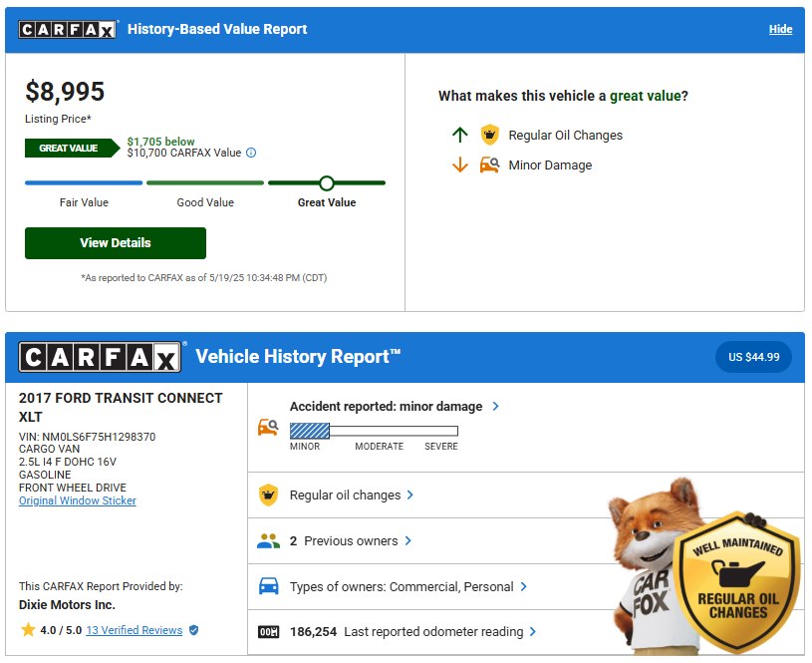Image resolution: width=812 pixels, height=663 pixels.
Task: Open the Original Window Sticker link
Action: coord(78,500)
